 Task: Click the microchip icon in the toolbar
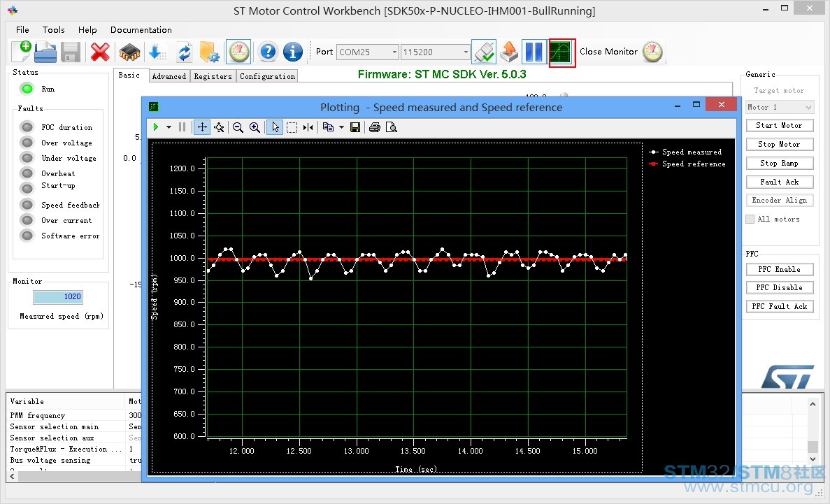[129, 52]
